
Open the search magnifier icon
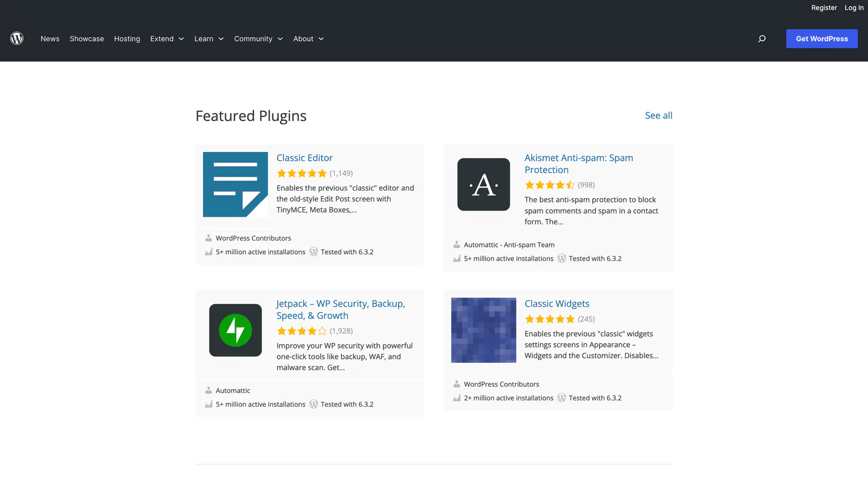click(x=762, y=39)
